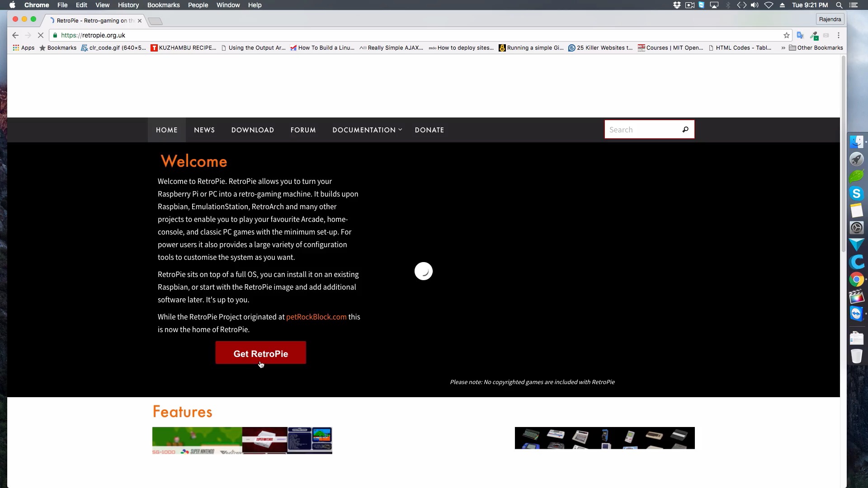The width and height of the screenshot is (868, 488).
Task: Click the petRockBlock.com hyperlink
Action: 316,316
